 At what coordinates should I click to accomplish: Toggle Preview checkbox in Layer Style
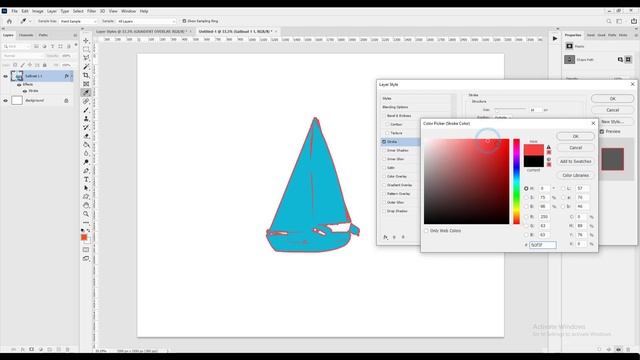602,131
